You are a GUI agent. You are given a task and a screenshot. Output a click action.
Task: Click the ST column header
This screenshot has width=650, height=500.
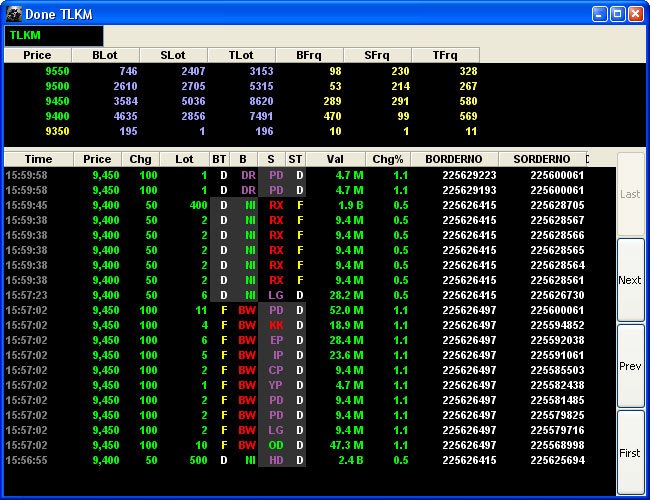click(296, 159)
